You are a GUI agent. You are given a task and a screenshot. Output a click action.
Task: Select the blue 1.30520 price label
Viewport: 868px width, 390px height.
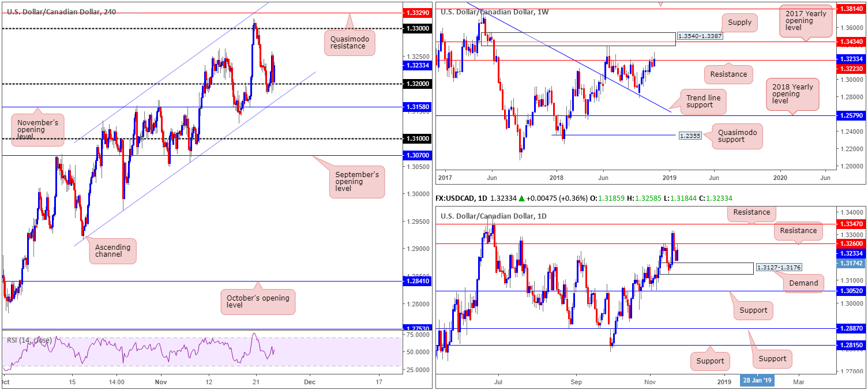[x=850, y=291]
